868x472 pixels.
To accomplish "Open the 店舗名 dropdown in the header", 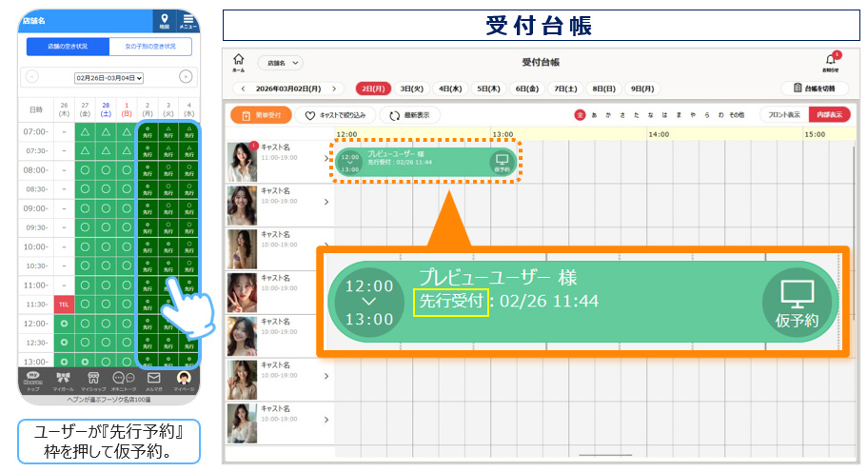I will 280,63.
